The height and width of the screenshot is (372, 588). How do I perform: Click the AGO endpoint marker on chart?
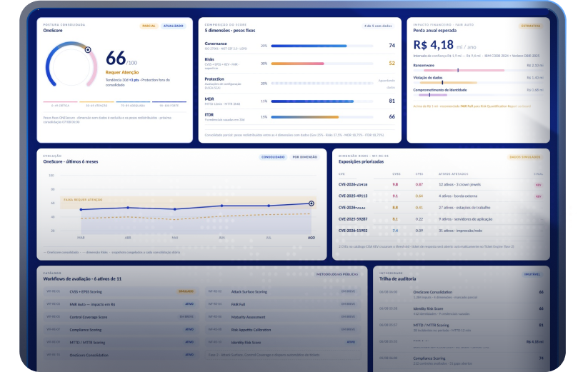click(x=312, y=203)
